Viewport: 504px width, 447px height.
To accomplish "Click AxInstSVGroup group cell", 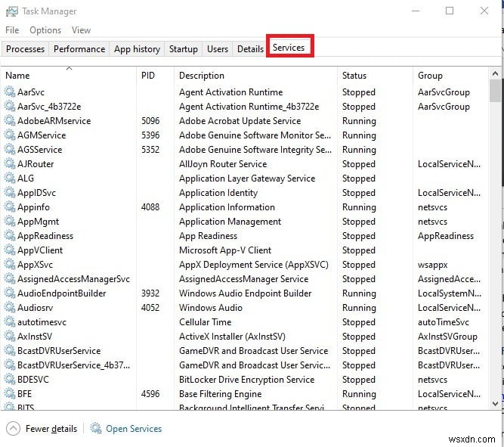I will tap(447, 337).
